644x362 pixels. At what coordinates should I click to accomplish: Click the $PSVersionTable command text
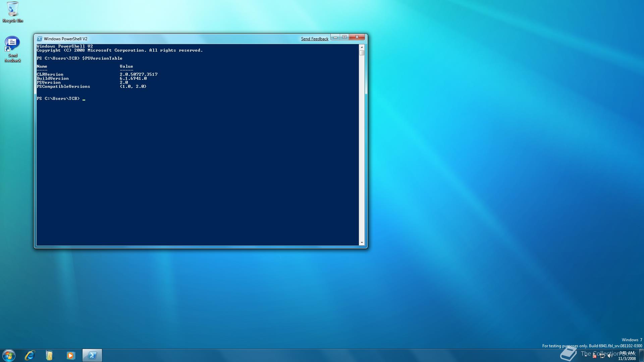102,58
